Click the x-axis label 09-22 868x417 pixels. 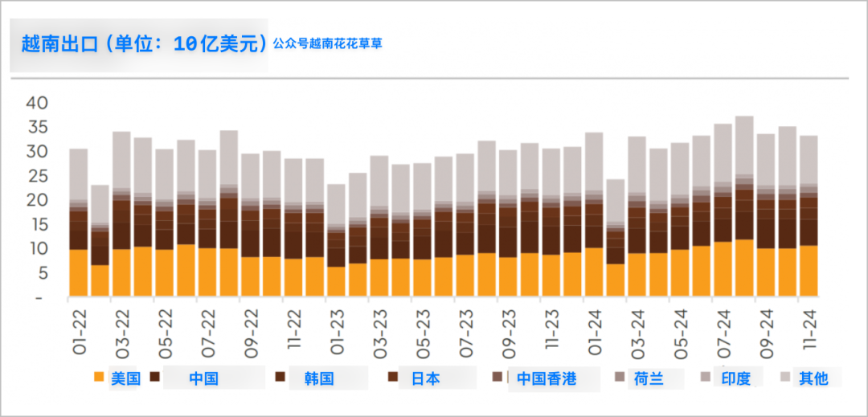(250, 334)
